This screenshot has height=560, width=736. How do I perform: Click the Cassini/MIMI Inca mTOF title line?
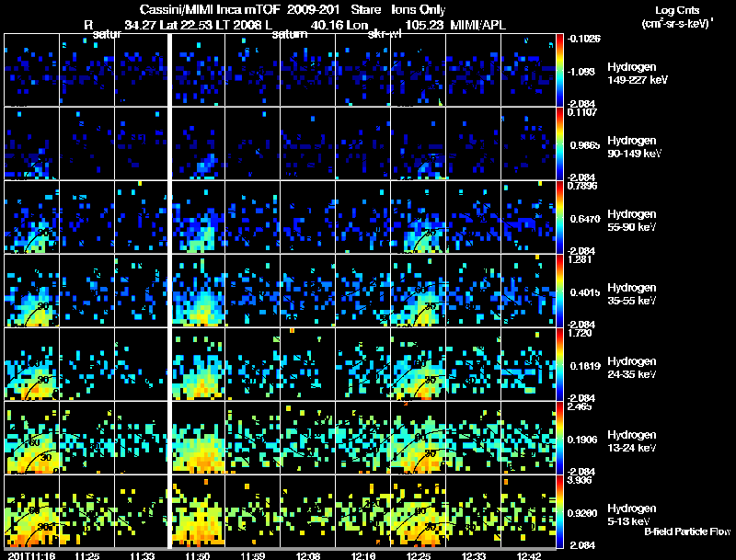tap(293, 10)
